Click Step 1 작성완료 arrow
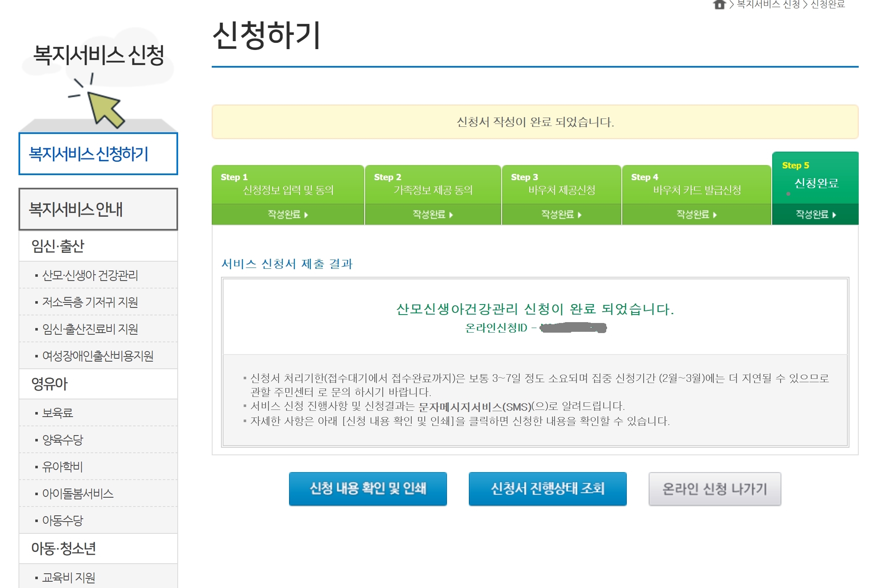This screenshot has width=873, height=588. coord(306,215)
